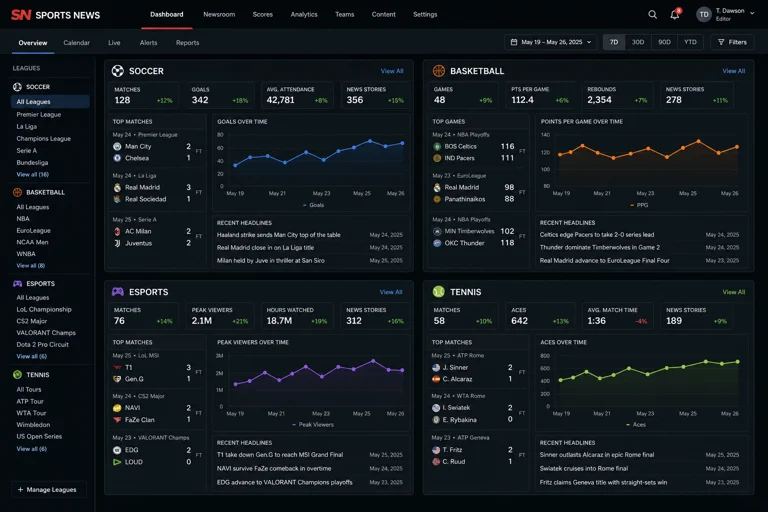This screenshot has width=768, height=512.
Task: Click the SN Sports News logo
Action: [x=55, y=15]
